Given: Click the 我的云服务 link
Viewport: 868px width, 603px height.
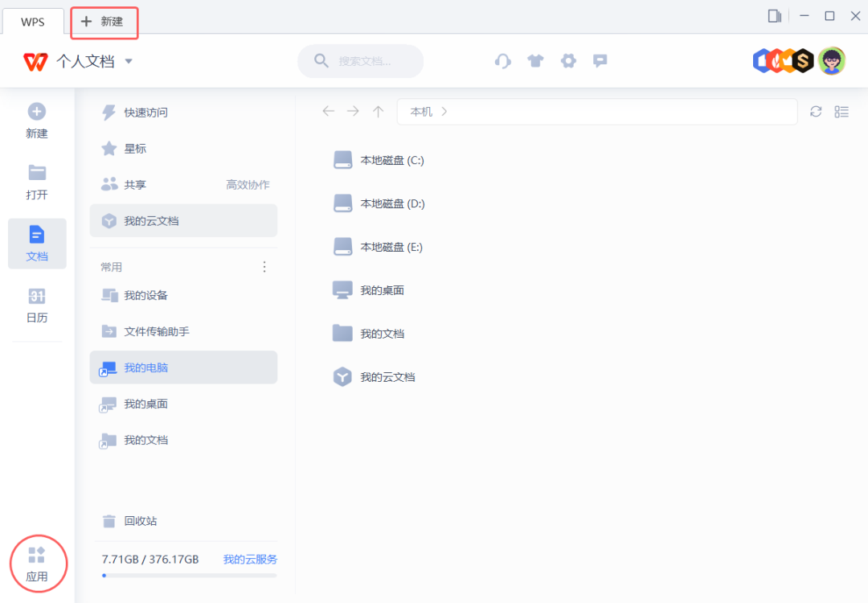Looking at the screenshot, I should point(250,559).
